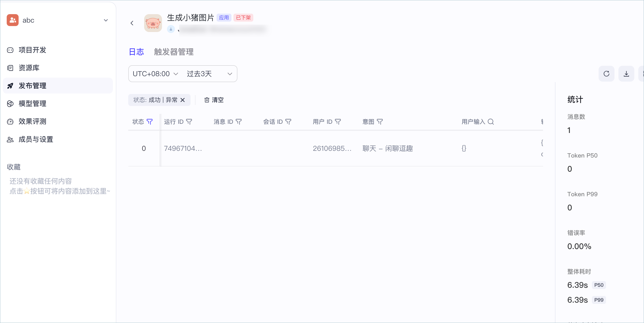Click intent 聊天 – 闲聊逗趣 cell

pos(388,149)
